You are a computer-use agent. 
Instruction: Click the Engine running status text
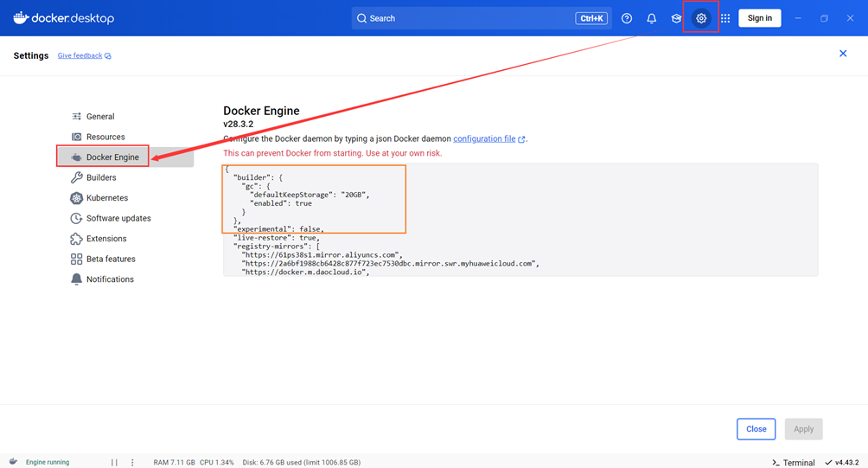pos(48,462)
